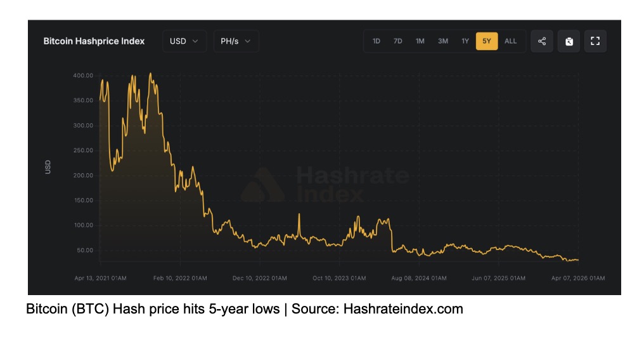Click the share chart icon
Image resolution: width=644 pixels, height=337 pixels.
click(542, 41)
